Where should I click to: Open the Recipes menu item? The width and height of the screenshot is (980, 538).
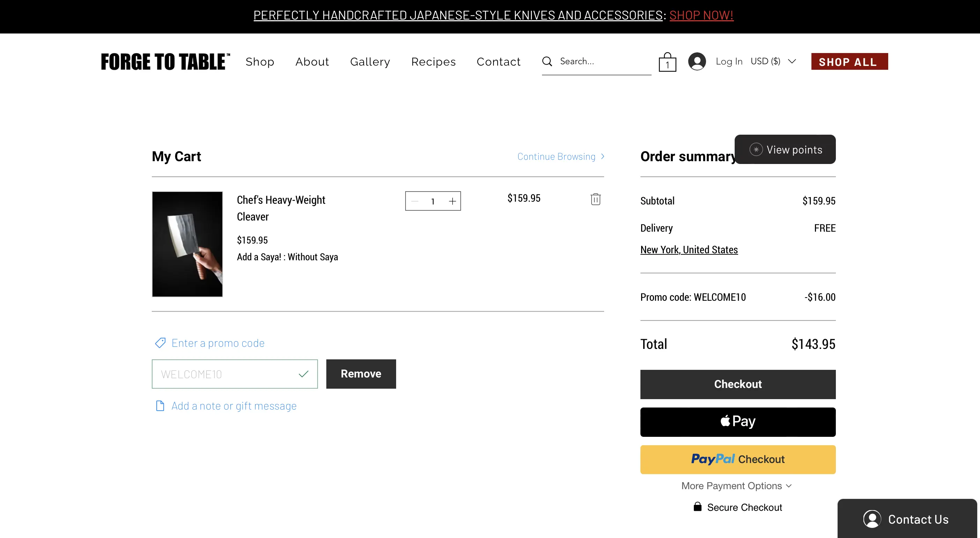coord(433,62)
